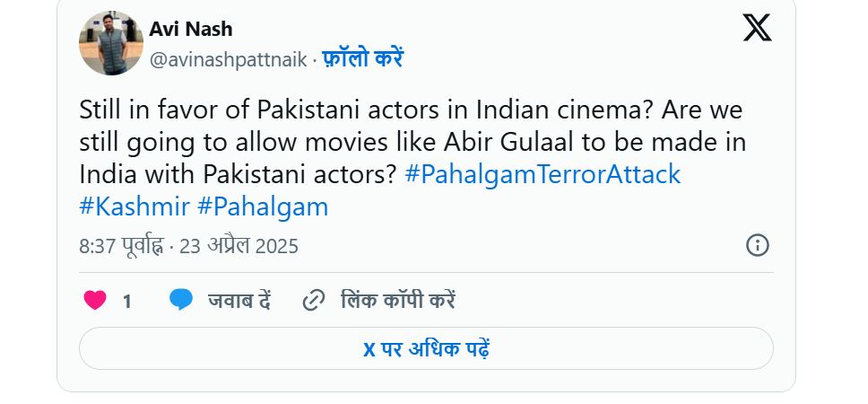868x404 pixels.
Task: Click the Avi Nash display name
Action: 191,30
